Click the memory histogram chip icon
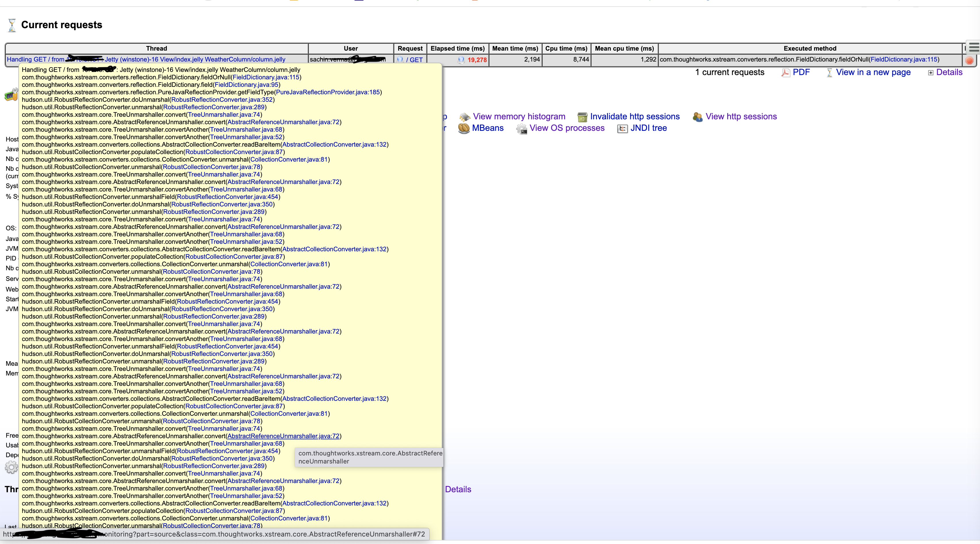 [x=464, y=117]
